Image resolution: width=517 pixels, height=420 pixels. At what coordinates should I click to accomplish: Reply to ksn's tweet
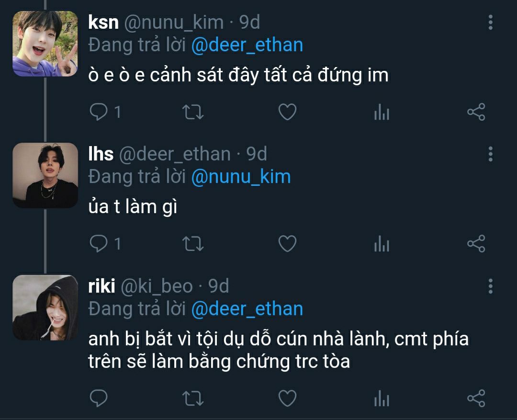(99, 112)
